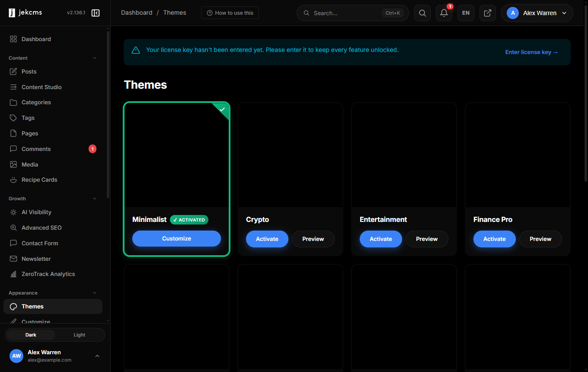Screen dimensions: 588x372
Task: Collapse the Growth section
Action: click(95, 199)
